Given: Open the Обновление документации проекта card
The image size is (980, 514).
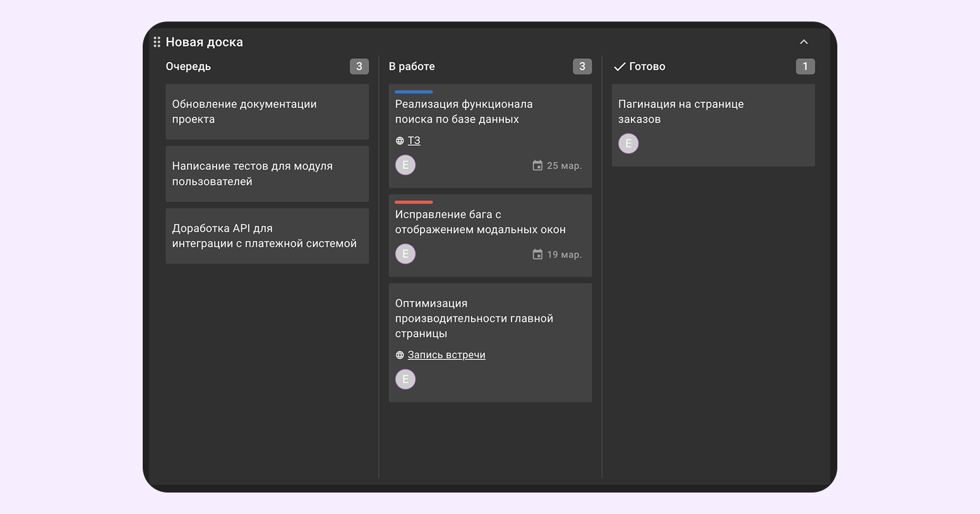Looking at the screenshot, I should click(x=267, y=112).
